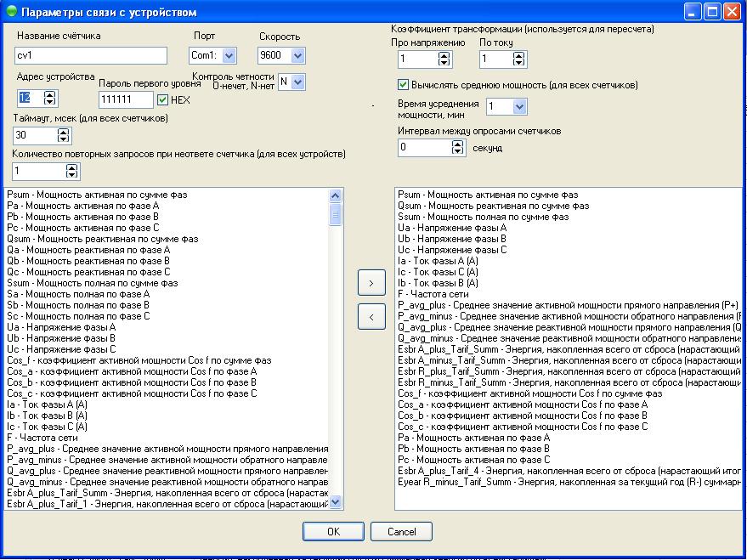Uncheck the average power calculation checkbox
Image resolution: width=747 pixels, height=560 pixels.
(x=404, y=85)
